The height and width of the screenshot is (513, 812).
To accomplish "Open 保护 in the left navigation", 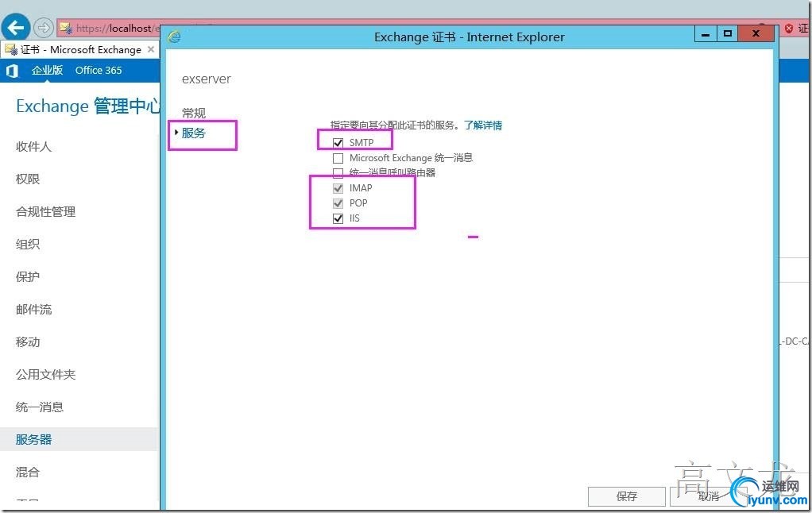I will 28,277.
